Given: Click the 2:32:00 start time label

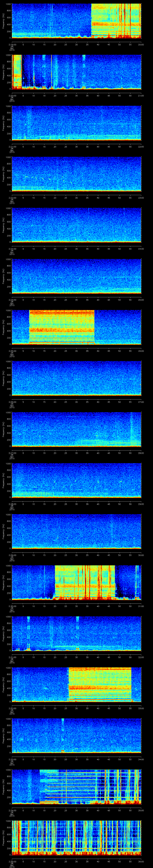Looking at the screenshot, I should (x=12, y=708).
